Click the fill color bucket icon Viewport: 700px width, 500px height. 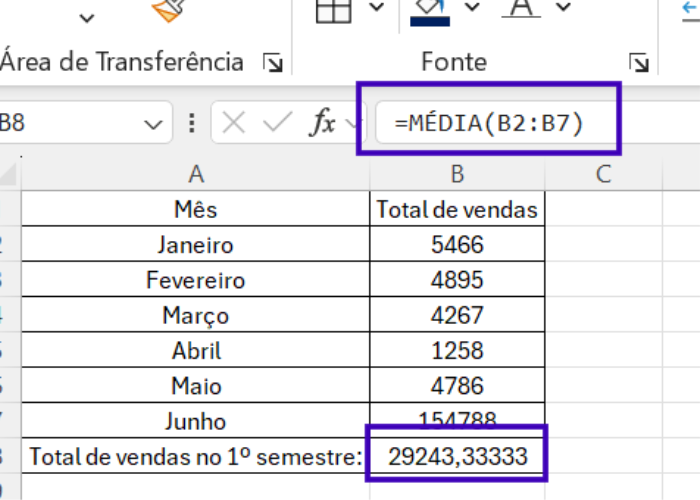point(431,9)
